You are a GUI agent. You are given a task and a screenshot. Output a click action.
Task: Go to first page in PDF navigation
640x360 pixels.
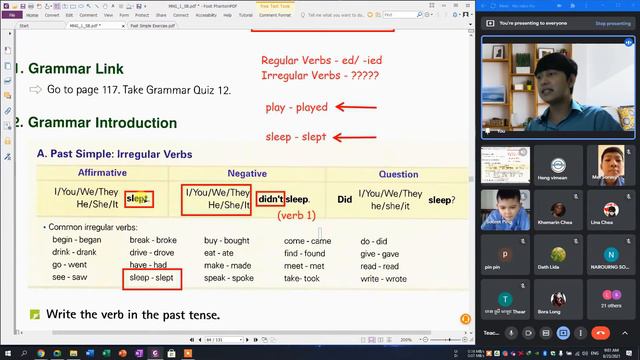192,340
